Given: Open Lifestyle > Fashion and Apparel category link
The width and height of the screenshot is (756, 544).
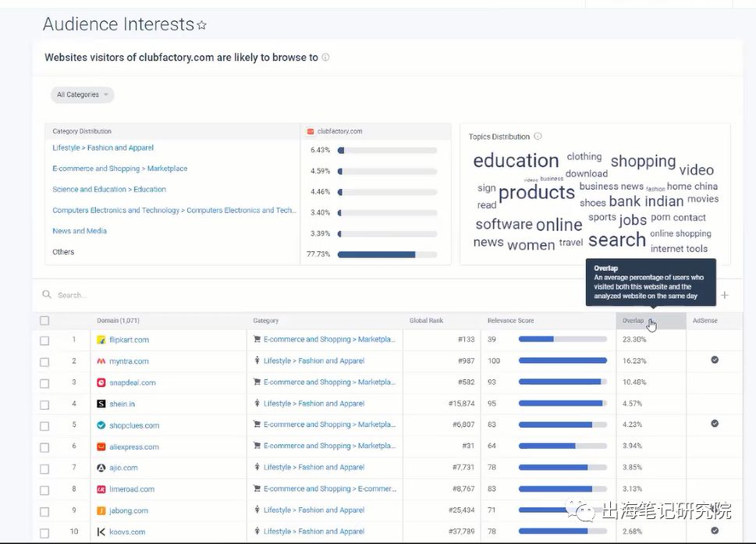Looking at the screenshot, I should click(103, 148).
